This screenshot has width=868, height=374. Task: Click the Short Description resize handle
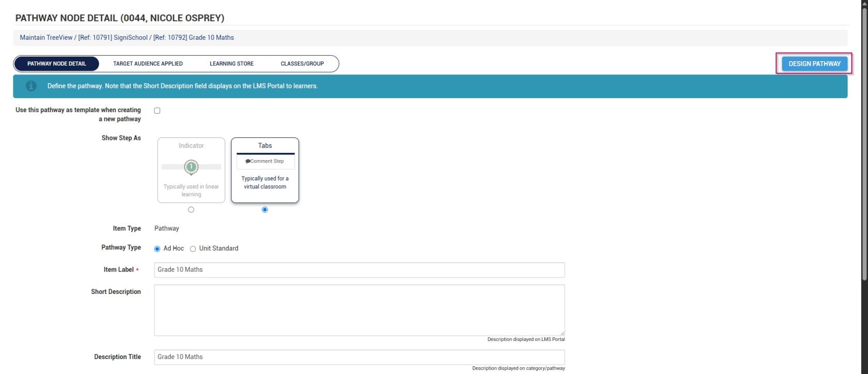click(x=562, y=334)
